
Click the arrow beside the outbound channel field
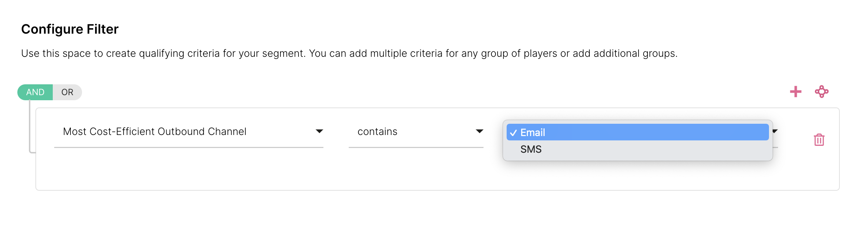click(x=319, y=131)
